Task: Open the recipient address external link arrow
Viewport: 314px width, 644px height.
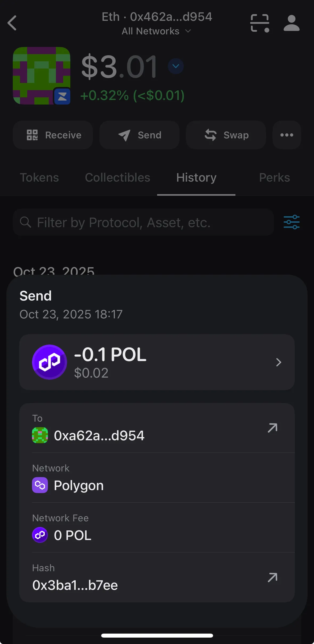Action: (272, 428)
